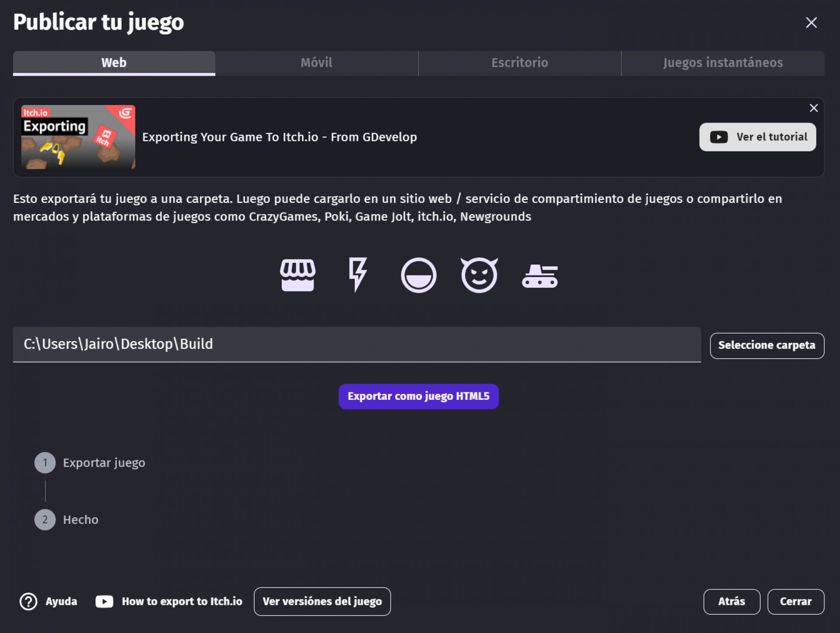
Task: Switch to the Escritorio tab
Action: click(x=520, y=63)
